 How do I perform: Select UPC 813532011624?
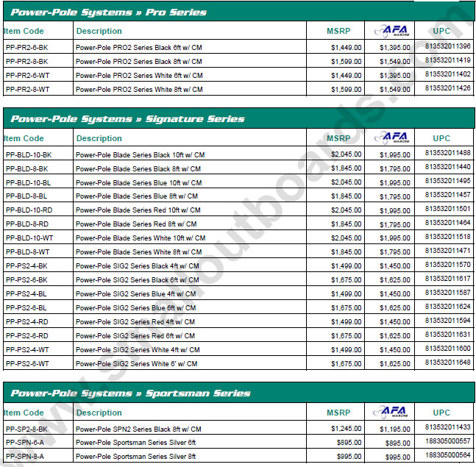[x=448, y=307]
